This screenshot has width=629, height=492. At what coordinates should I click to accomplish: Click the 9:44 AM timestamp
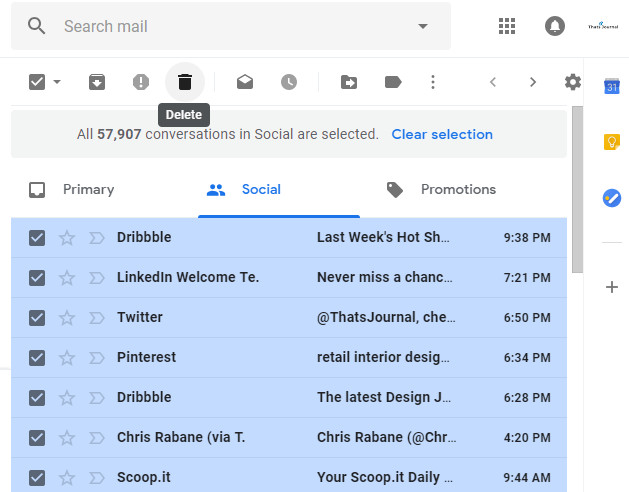click(x=527, y=478)
